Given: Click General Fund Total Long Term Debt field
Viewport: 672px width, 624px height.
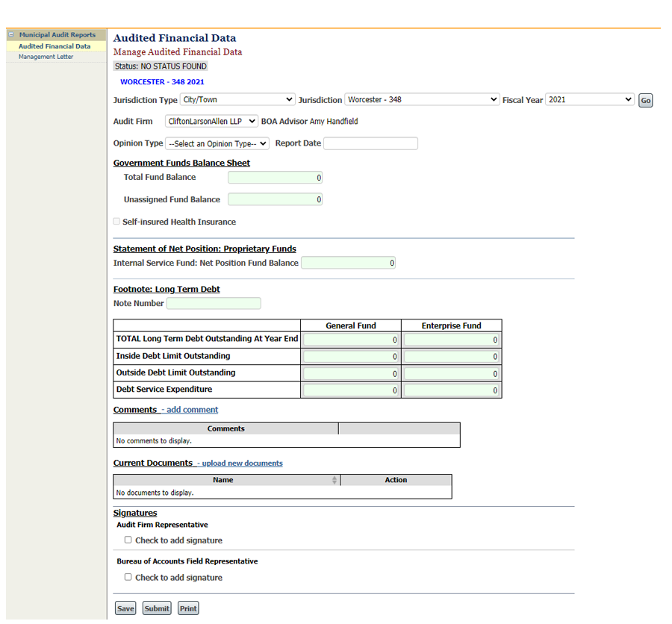Looking at the screenshot, I should [351, 340].
